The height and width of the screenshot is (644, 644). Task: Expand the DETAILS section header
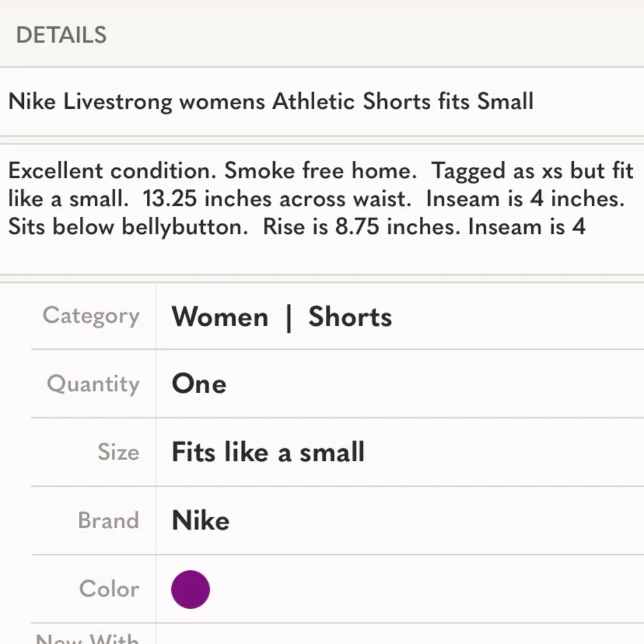click(x=61, y=35)
